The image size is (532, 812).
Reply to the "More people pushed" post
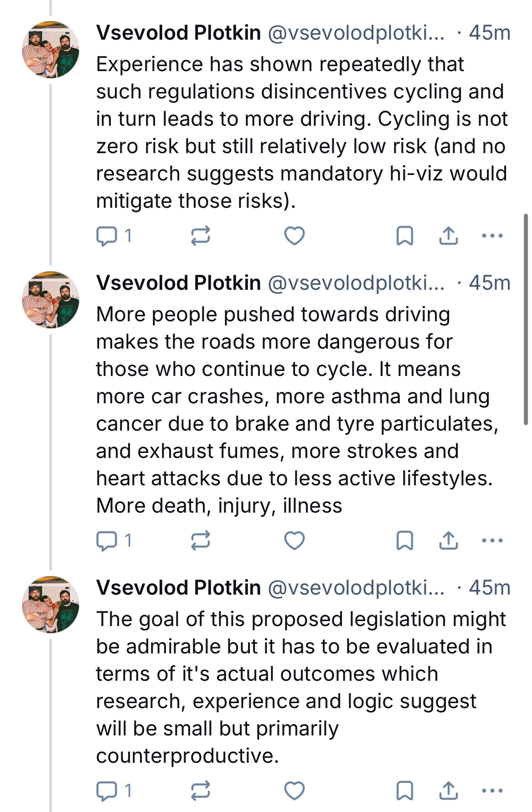point(107,541)
